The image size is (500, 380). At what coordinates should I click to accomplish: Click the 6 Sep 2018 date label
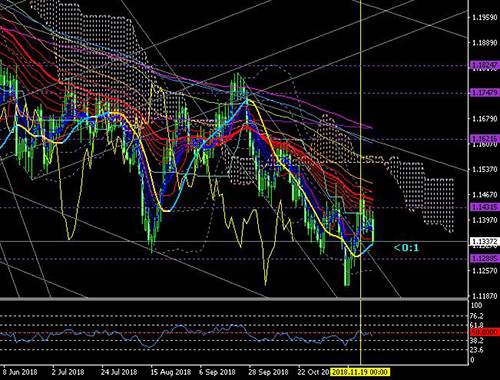pyautogui.click(x=217, y=372)
